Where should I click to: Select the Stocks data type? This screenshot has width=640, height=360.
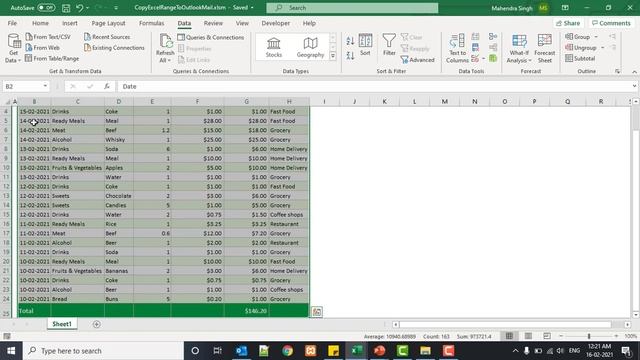273,47
